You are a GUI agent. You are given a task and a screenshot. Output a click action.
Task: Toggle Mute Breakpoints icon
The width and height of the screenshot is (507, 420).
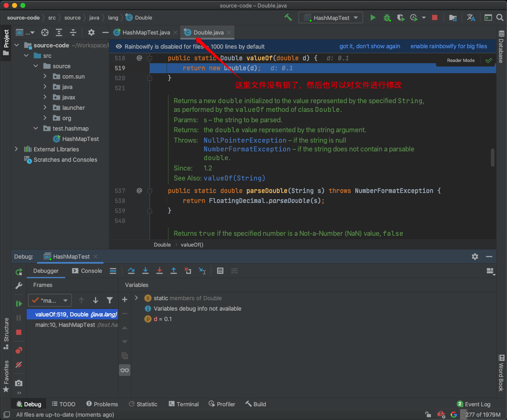click(19, 365)
